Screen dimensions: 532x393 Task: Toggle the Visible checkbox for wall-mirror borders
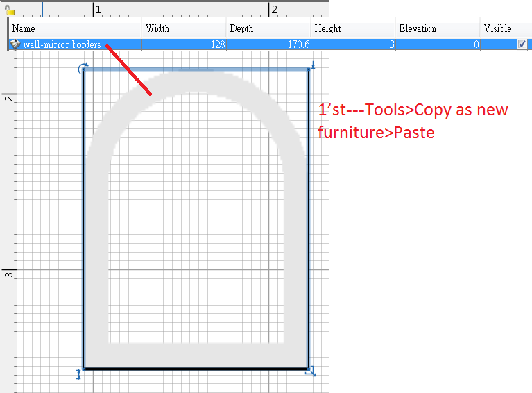point(522,44)
